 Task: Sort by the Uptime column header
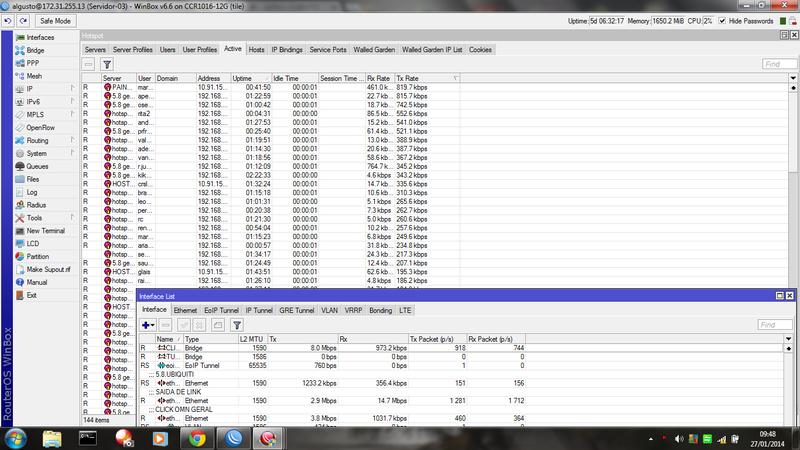pos(251,78)
